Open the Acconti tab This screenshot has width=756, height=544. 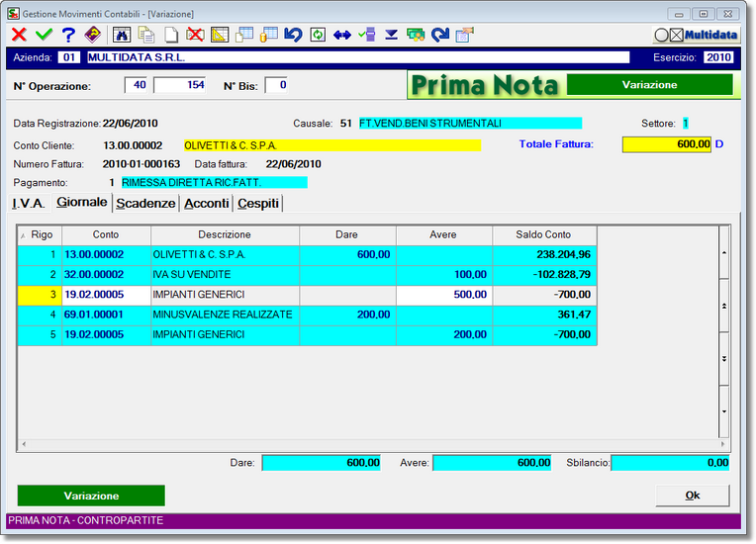tap(207, 204)
